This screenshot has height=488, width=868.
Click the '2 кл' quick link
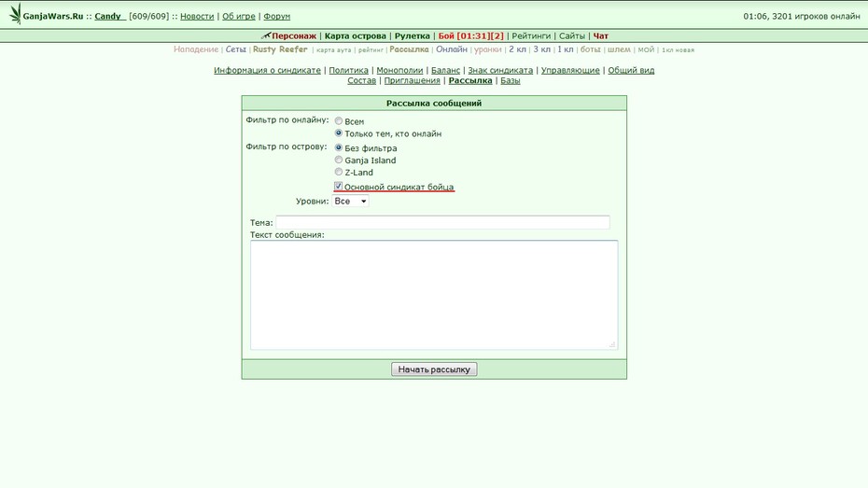tap(518, 49)
